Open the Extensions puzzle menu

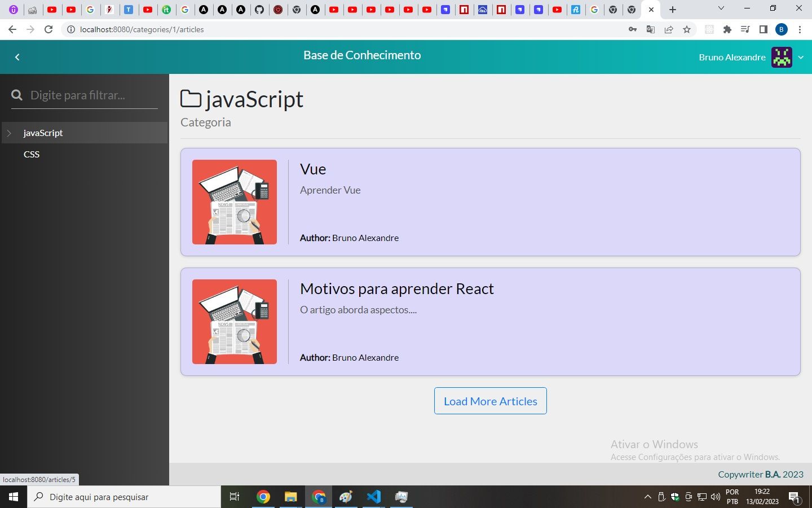tap(727, 29)
